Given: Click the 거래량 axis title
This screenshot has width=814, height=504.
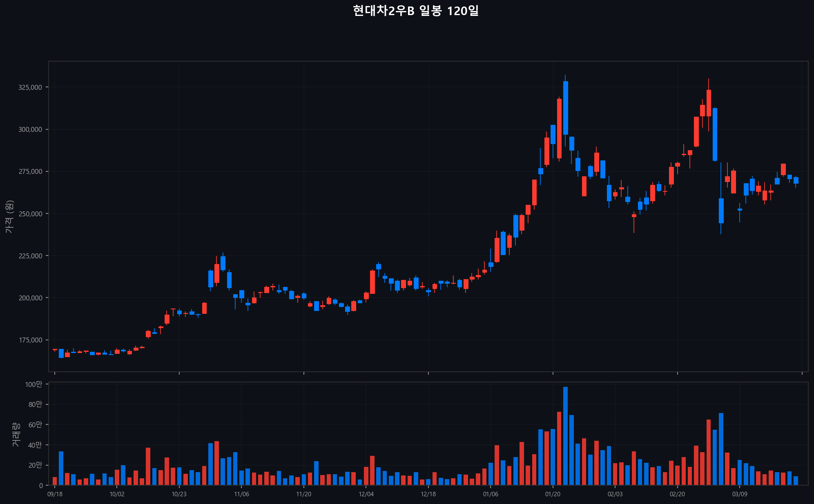Looking at the screenshot, I should tap(16, 434).
